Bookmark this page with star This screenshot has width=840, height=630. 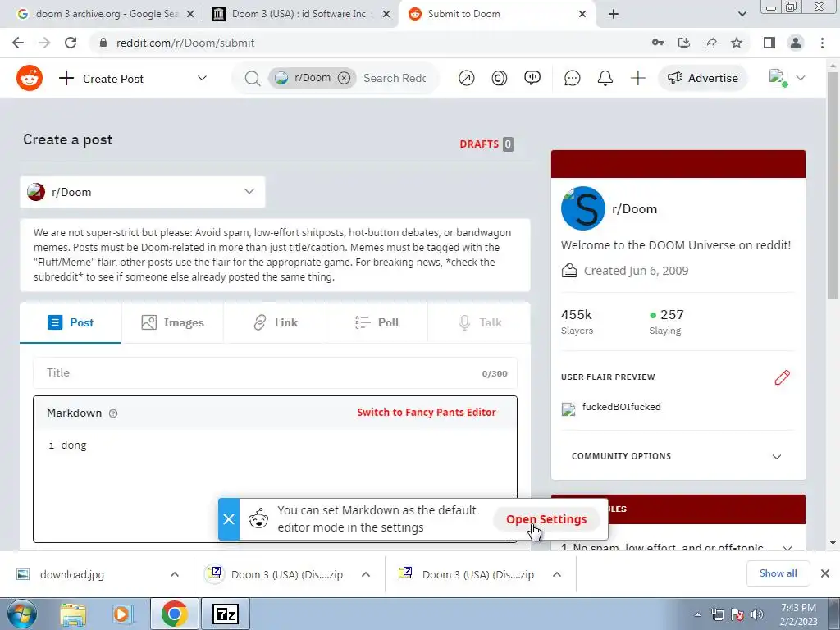[737, 43]
